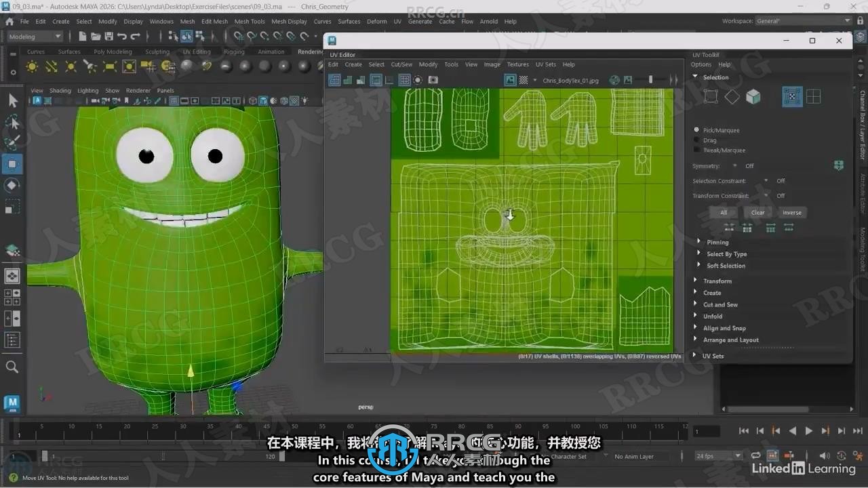Click the Undo arrow icon
This screenshot has width=868, height=488.
click(121, 36)
